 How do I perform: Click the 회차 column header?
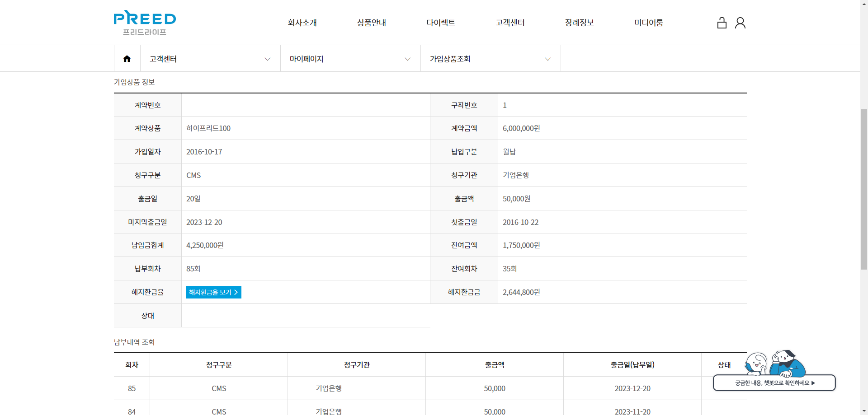click(132, 365)
